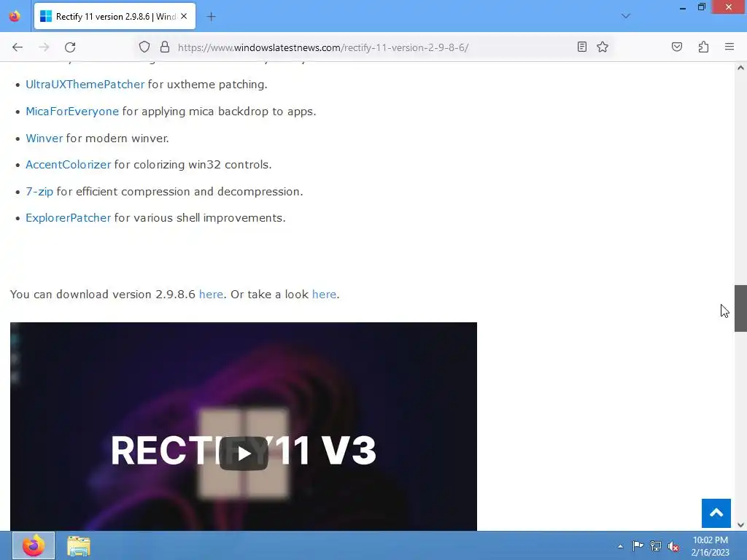
Task: Click the scrollbar up arrow
Action: pyautogui.click(x=740, y=68)
